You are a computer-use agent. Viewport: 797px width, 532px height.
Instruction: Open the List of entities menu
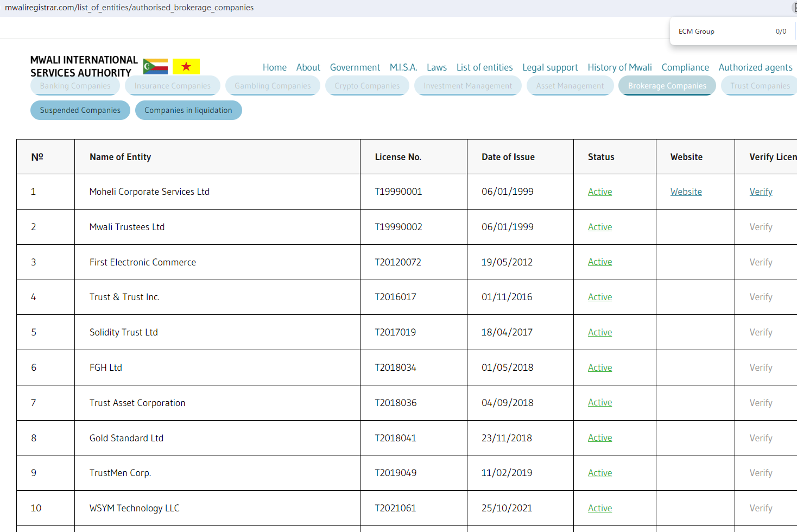tap(484, 67)
